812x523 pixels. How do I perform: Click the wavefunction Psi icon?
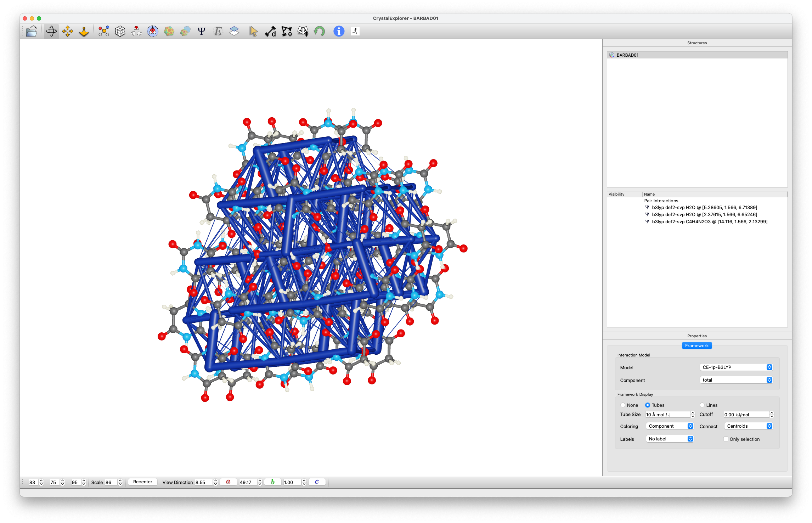click(x=201, y=32)
